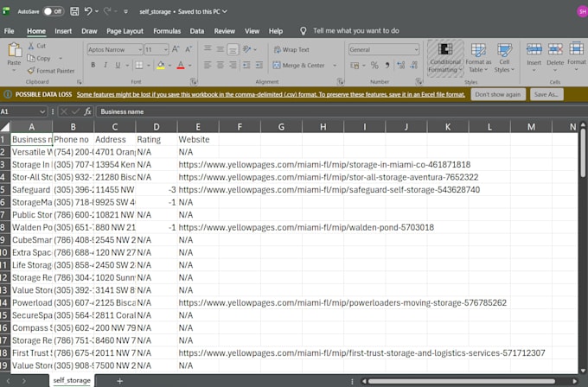588x387 pixels.
Task: Click decrease indent icon
Action: tap(246, 65)
